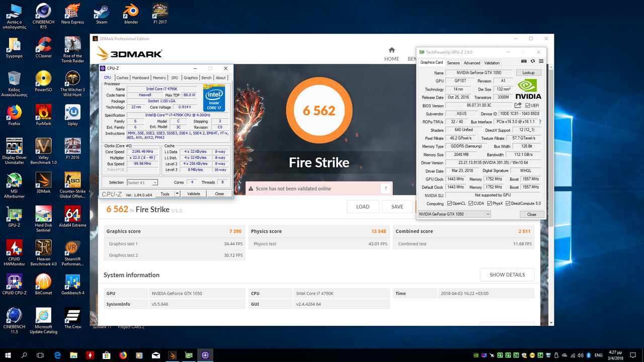Click the Lookup button in GPU-Z
The image size is (644, 362).
point(528,72)
